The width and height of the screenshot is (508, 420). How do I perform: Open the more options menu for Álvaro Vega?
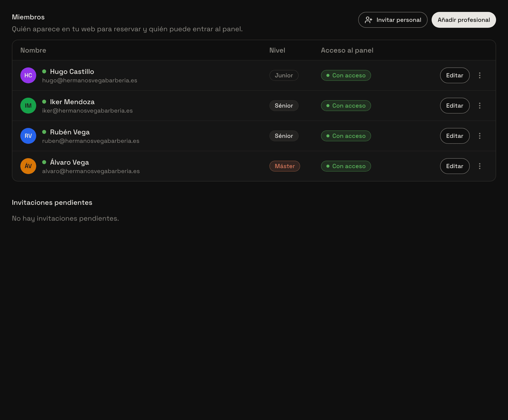point(479,166)
